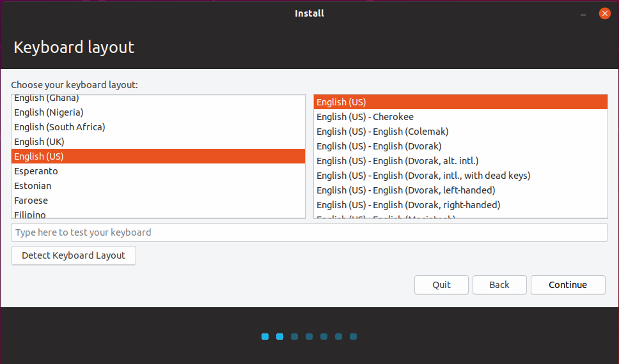
Task: Pick the English (Dvorak) variant
Action: 379,146
